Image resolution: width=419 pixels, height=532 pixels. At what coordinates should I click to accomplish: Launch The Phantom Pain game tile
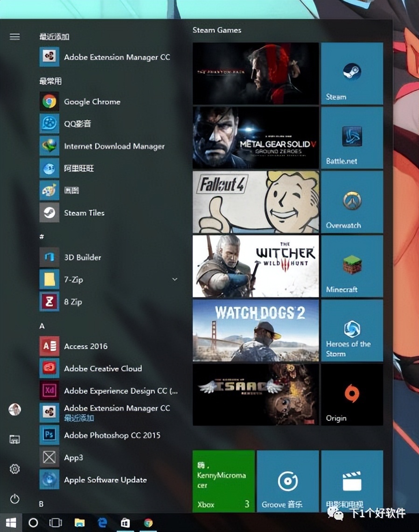[x=256, y=73]
